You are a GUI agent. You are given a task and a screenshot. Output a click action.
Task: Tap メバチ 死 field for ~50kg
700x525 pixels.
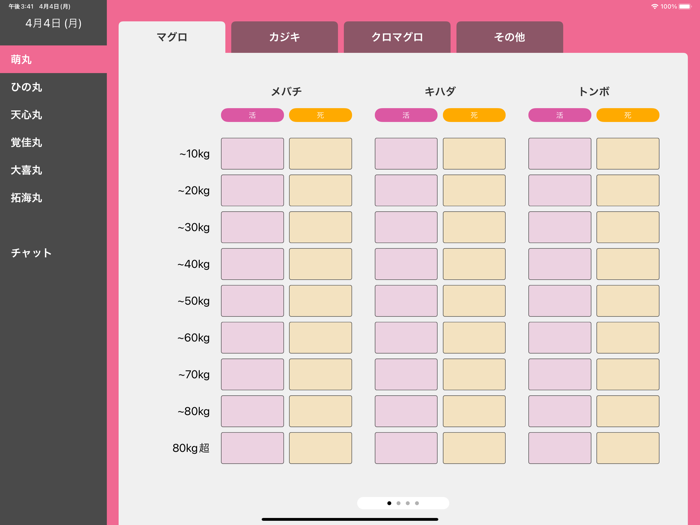[321, 301]
